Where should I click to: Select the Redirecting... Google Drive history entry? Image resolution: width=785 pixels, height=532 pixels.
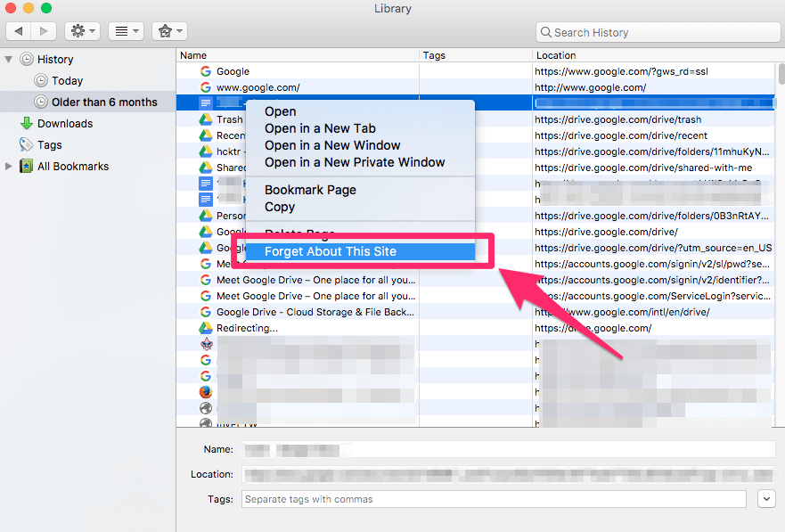point(247,328)
